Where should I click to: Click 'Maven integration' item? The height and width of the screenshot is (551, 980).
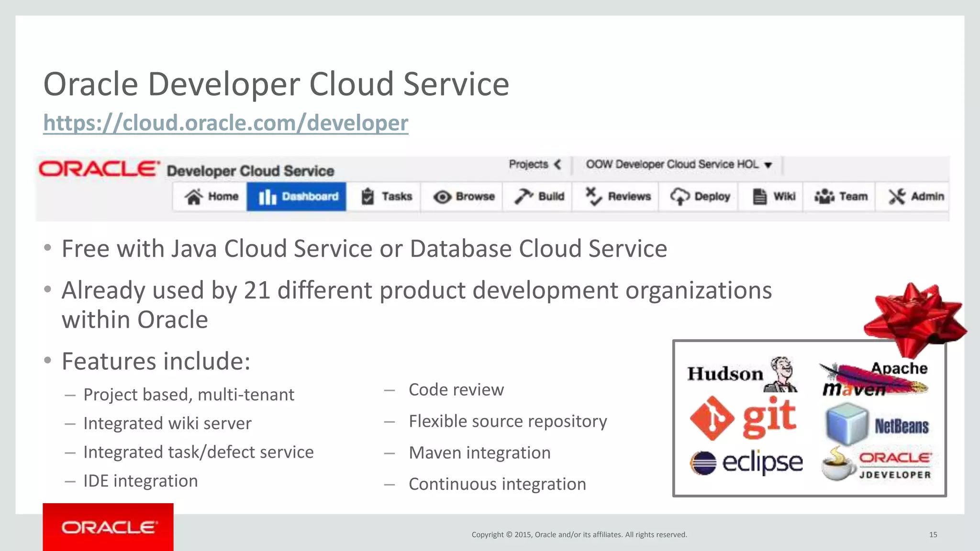point(479,453)
